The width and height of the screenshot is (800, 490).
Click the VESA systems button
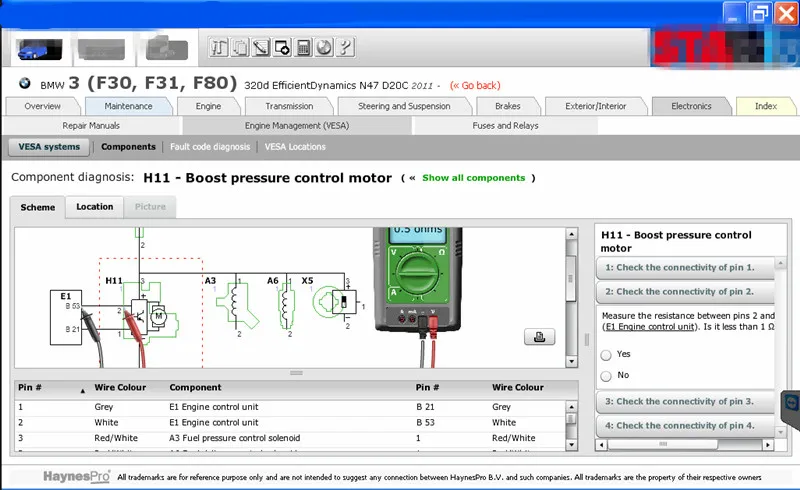tap(49, 147)
